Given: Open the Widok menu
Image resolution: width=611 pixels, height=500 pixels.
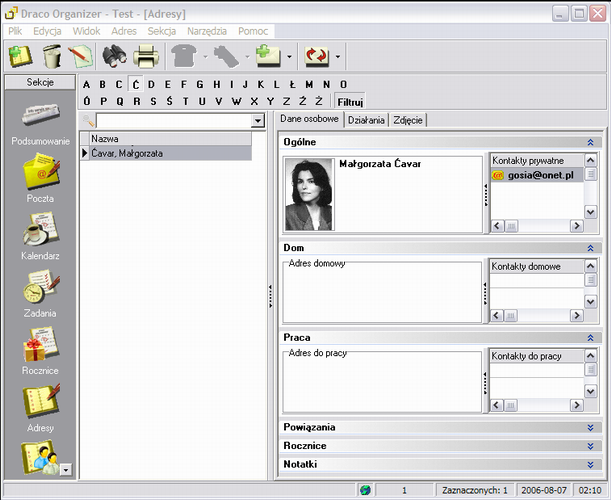Looking at the screenshot, I should (86, 31).
